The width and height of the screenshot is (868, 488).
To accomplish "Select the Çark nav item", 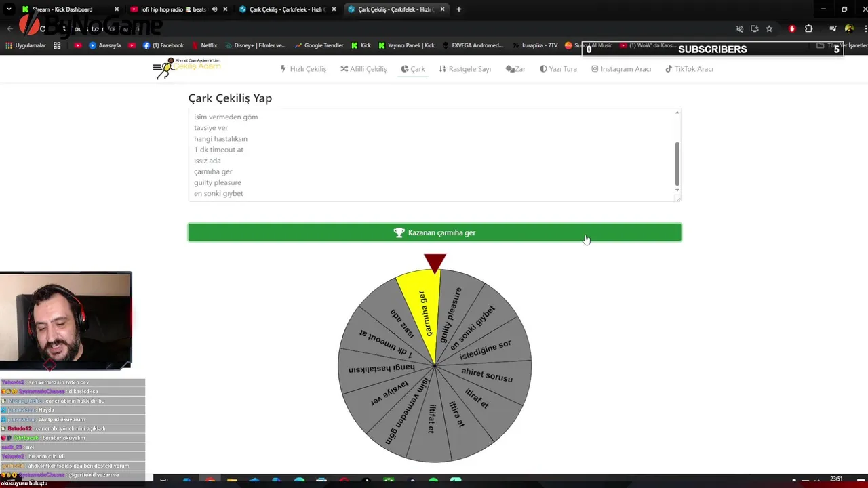I will pos(413,69).
